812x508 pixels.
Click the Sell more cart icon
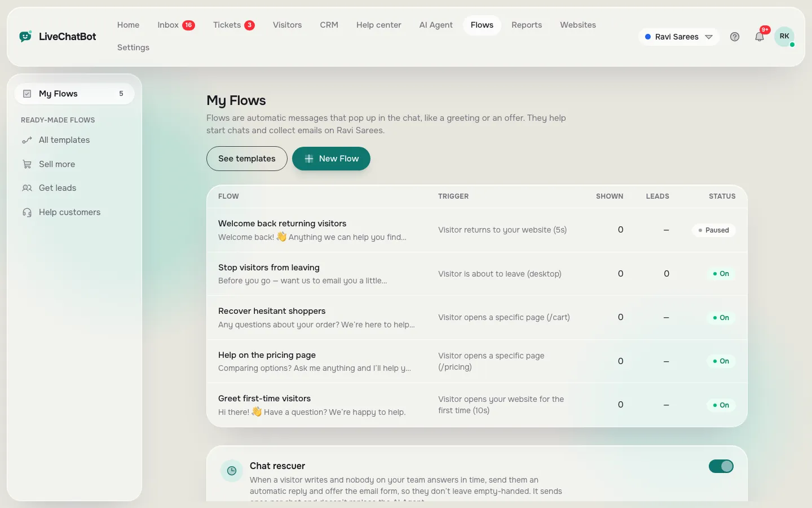(x=27, y=164)
